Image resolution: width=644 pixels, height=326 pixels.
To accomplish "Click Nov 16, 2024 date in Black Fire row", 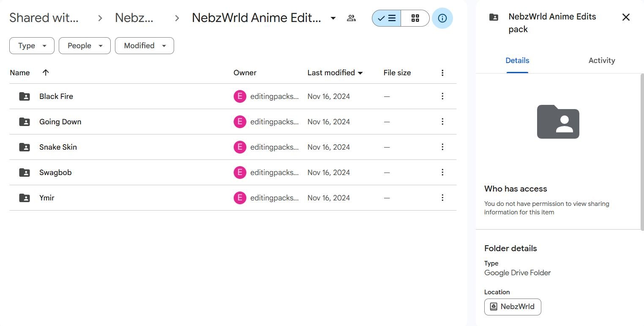I will (x=329, y=96).
